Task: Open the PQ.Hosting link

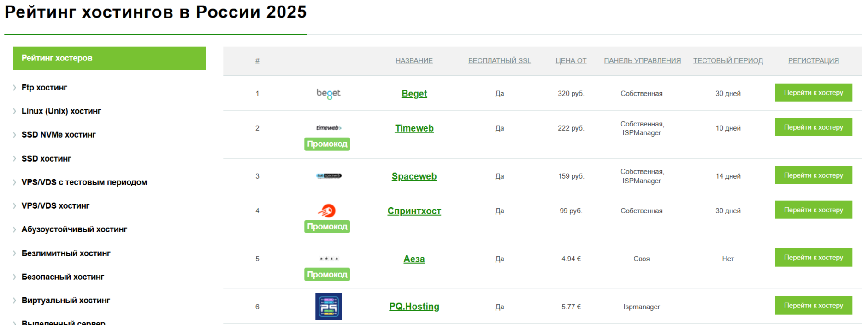Action: pos(414,307)
